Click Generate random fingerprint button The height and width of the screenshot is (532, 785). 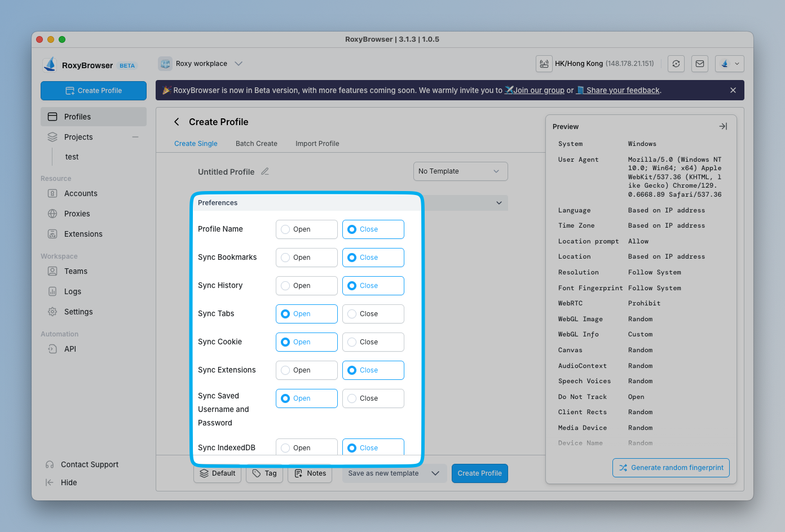click(x=671, y=468)
